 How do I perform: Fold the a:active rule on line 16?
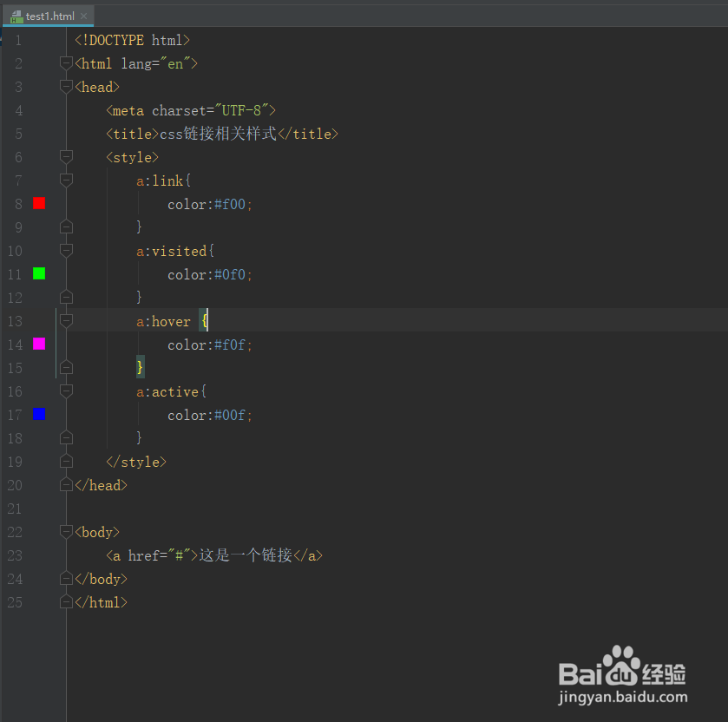pyautogui.click(x=67, y=391)
